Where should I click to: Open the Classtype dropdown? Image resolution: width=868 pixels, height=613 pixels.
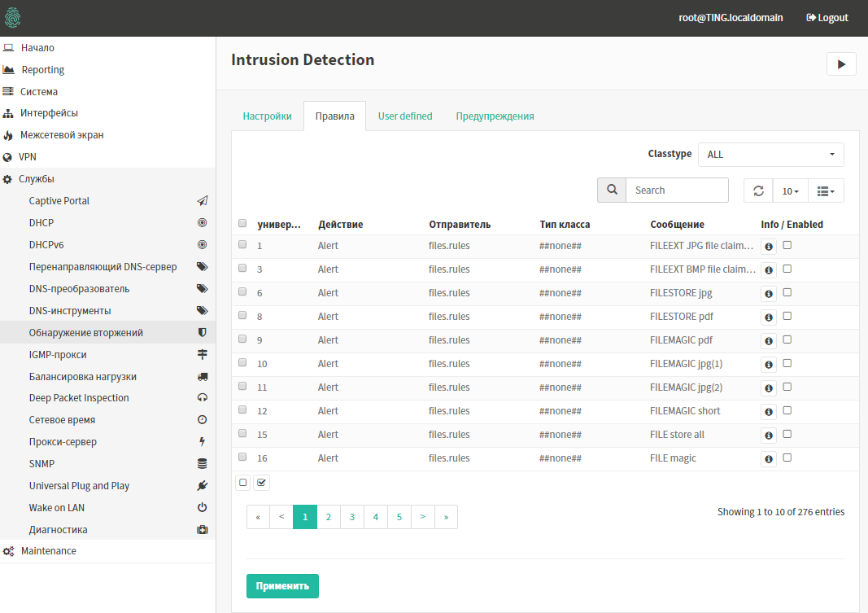pyautogui.click(x=770, y=155)
